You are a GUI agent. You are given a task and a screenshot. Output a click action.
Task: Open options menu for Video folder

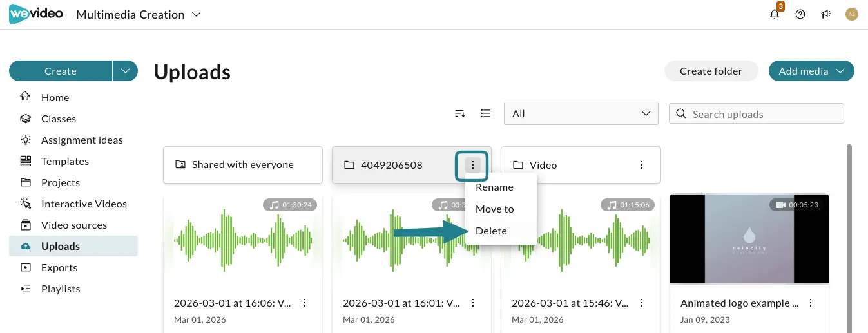click(642, 165)
